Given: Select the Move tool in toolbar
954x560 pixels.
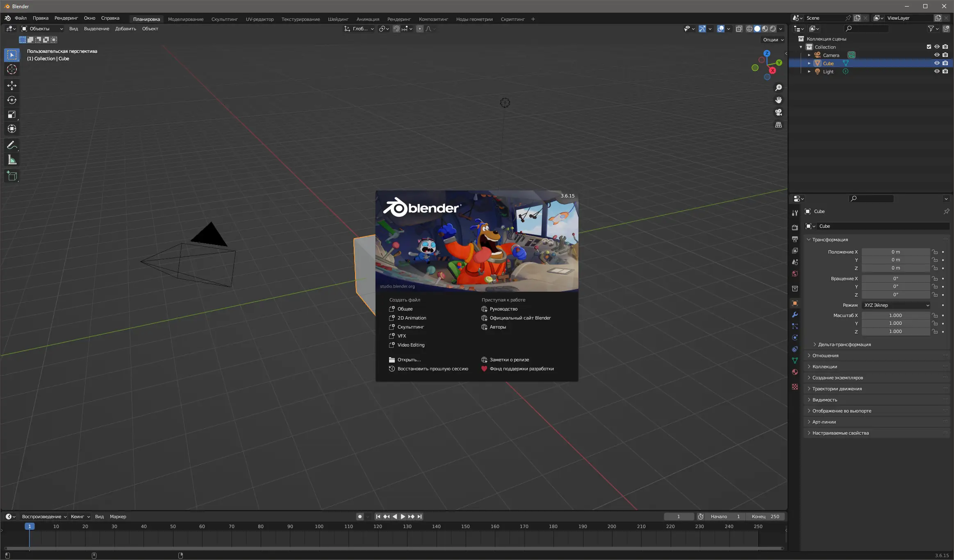Looking at the screenshot, I should (12, 85).
